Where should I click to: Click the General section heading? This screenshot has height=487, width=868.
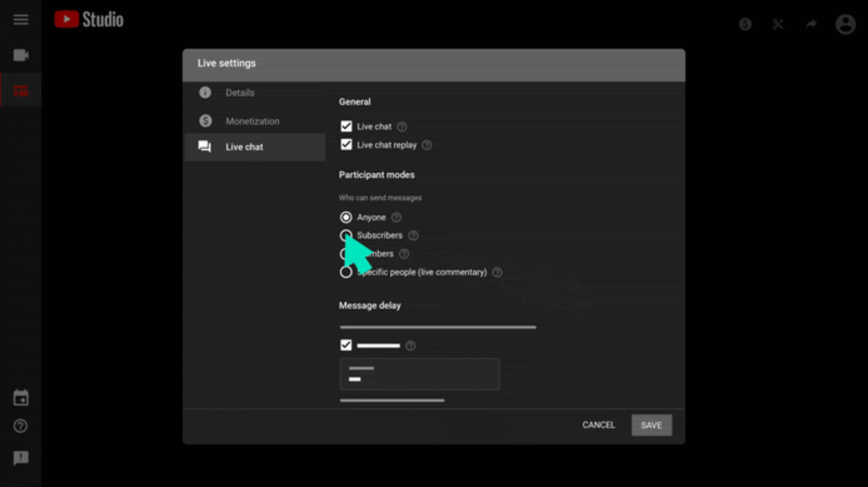[355, 101]
